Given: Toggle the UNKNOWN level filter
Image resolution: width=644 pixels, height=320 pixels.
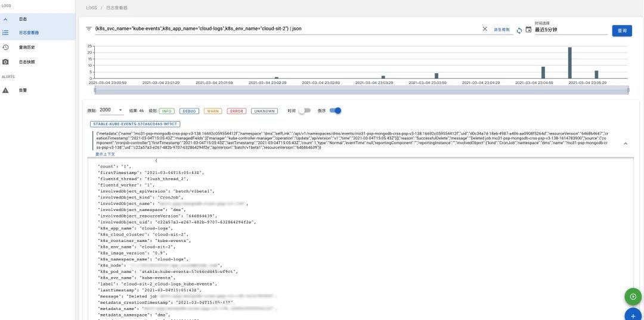Looking at the screenshot, I should [x=265, y=111].
